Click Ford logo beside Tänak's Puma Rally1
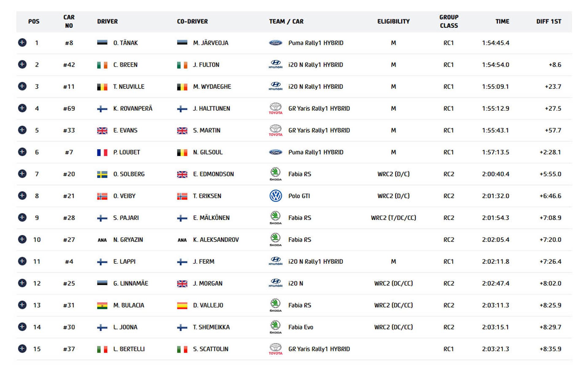The width and height of the screenshot is (588, 365). 275,43
